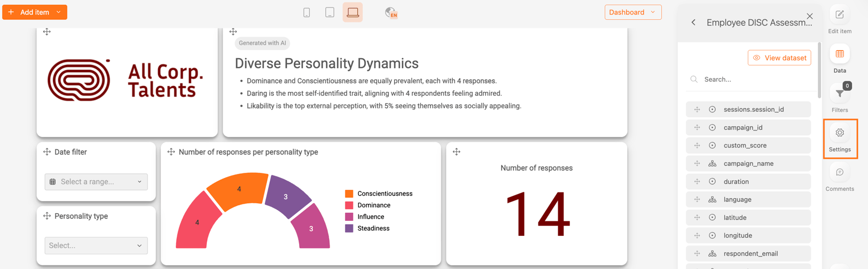Image resolution: width=868 pixels, height=269 pixels.
Task: Select the respondent_email field
Action: pos(748,253)
